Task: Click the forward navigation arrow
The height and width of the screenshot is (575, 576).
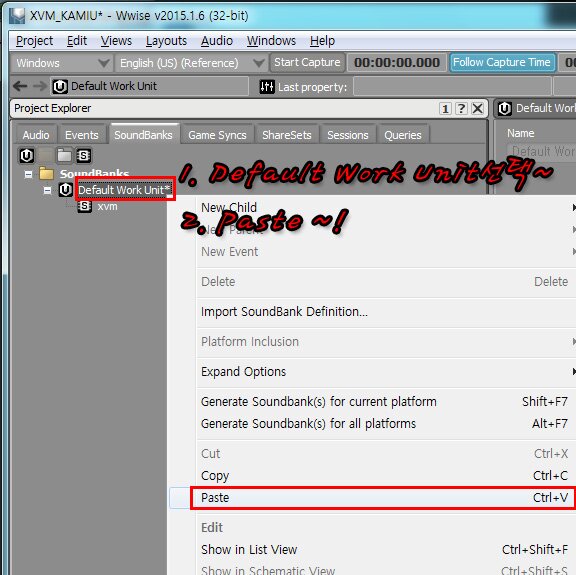Action: point(40,86)
